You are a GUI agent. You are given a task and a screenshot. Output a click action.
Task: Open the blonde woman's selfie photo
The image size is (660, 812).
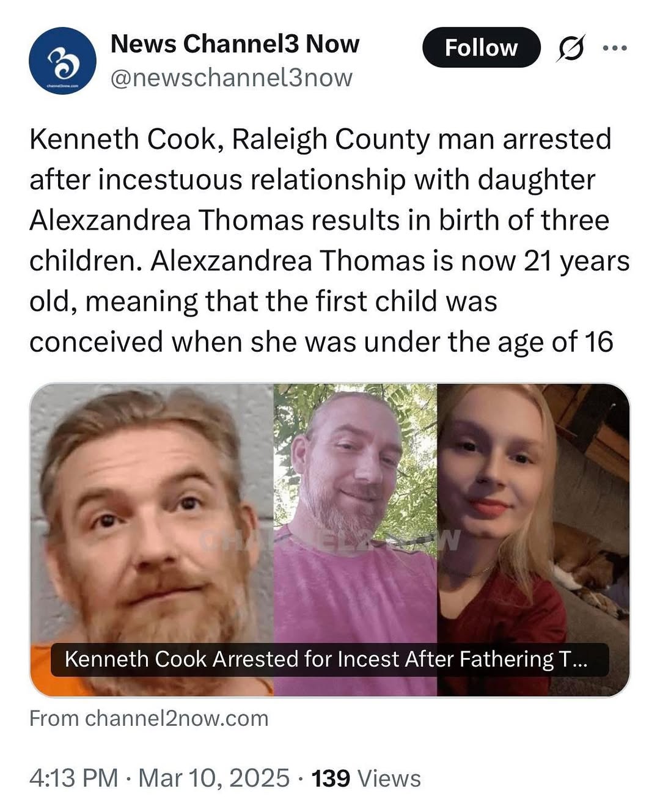point(533,540)
